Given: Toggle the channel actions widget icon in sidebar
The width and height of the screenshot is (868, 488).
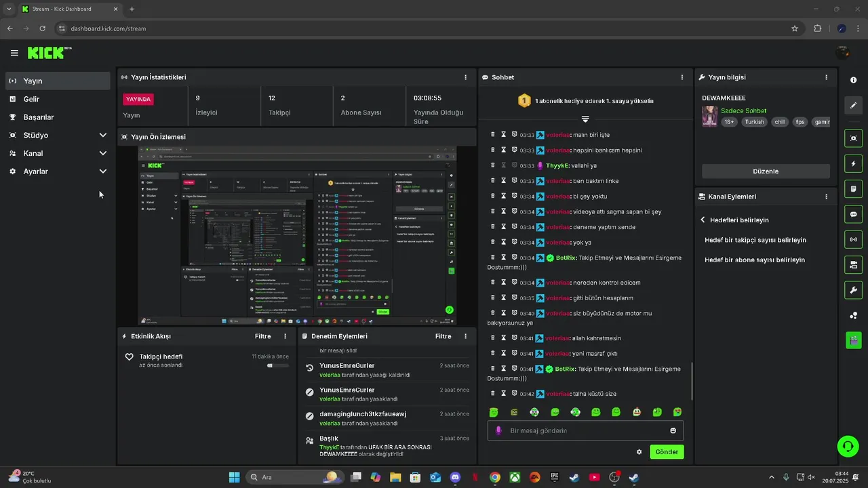Looking at the screenshot, I should [853, 264].
